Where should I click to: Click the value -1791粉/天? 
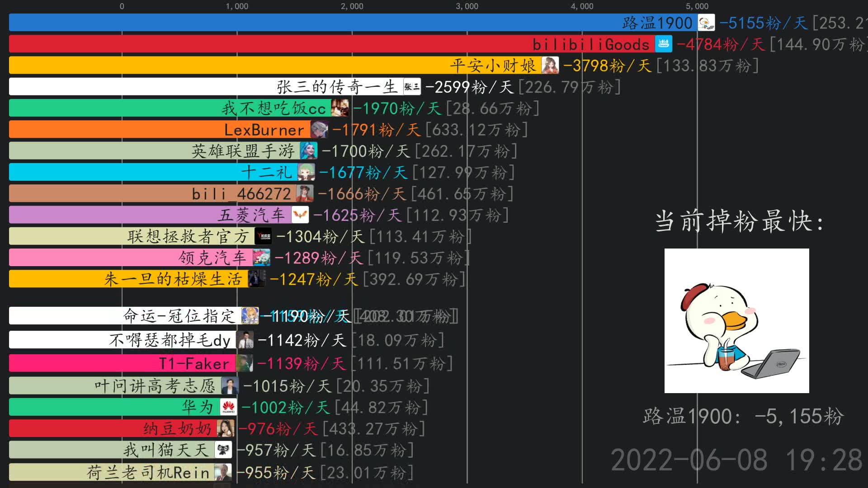[377, 130]
